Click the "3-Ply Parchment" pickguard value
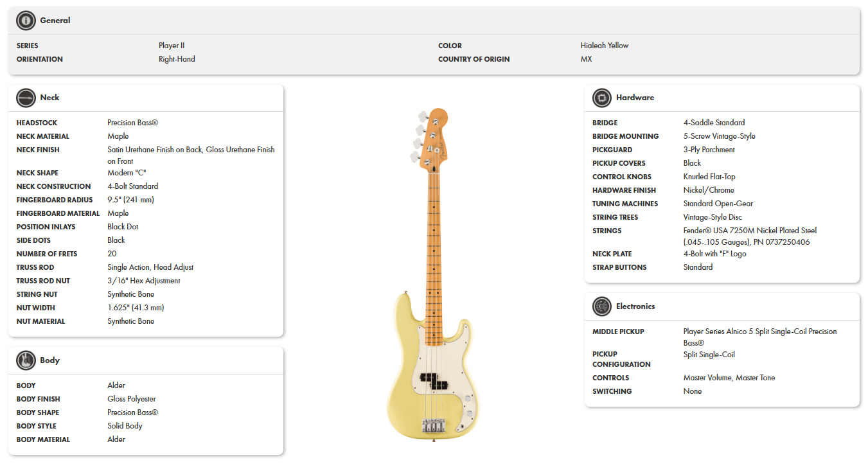This screenshot has height=469, width=868. 709,150
